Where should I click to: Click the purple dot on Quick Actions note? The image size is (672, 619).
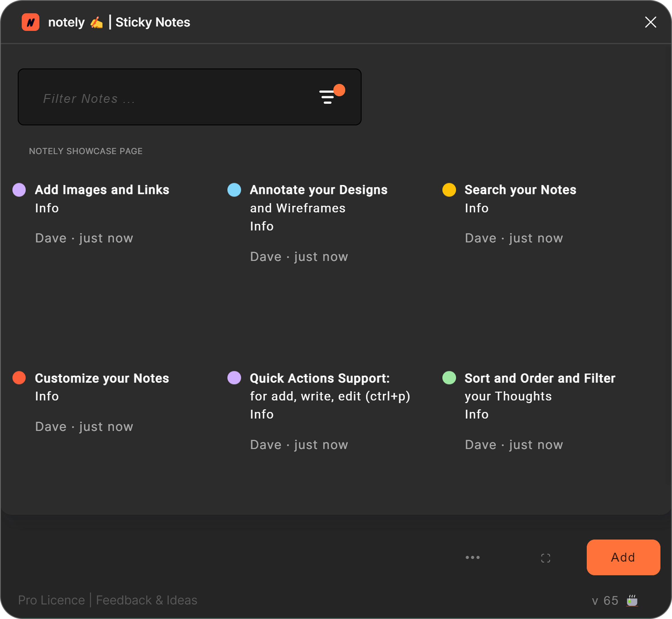pyautogui.click(x=234, y=378)
